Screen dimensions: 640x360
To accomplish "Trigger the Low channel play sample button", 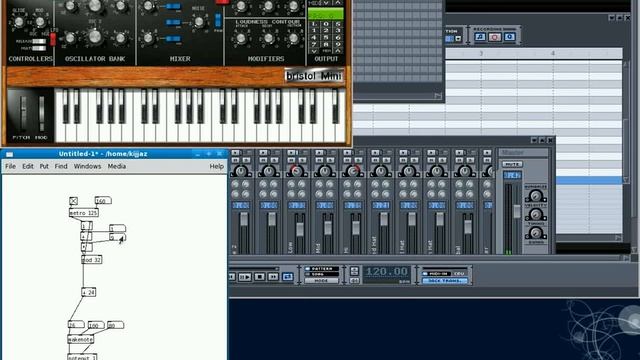I will [291, 153].
